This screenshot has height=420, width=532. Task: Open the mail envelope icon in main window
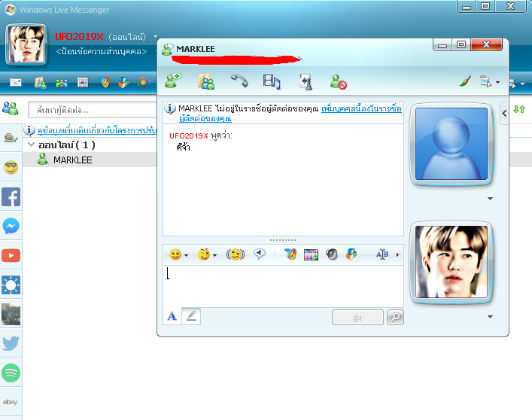16,83
